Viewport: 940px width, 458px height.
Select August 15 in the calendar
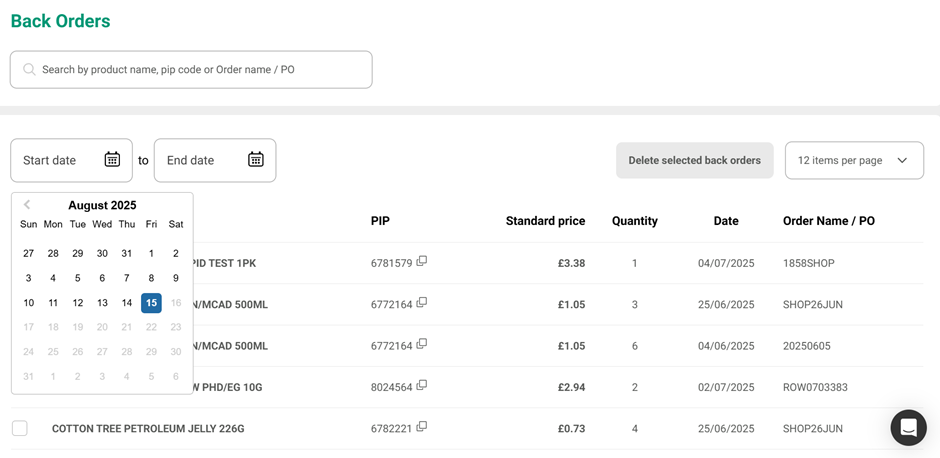coord(151,303)
